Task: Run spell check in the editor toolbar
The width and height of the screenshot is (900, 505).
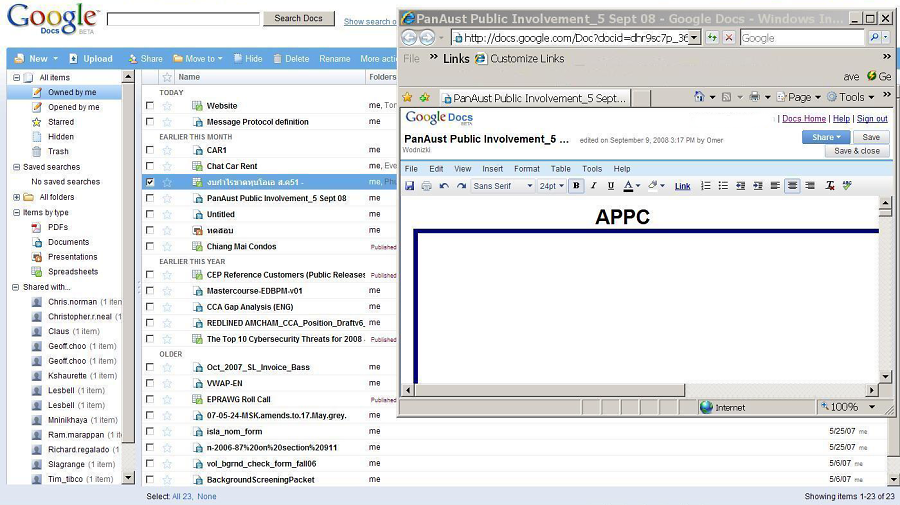Action: (x=847, y=186)
